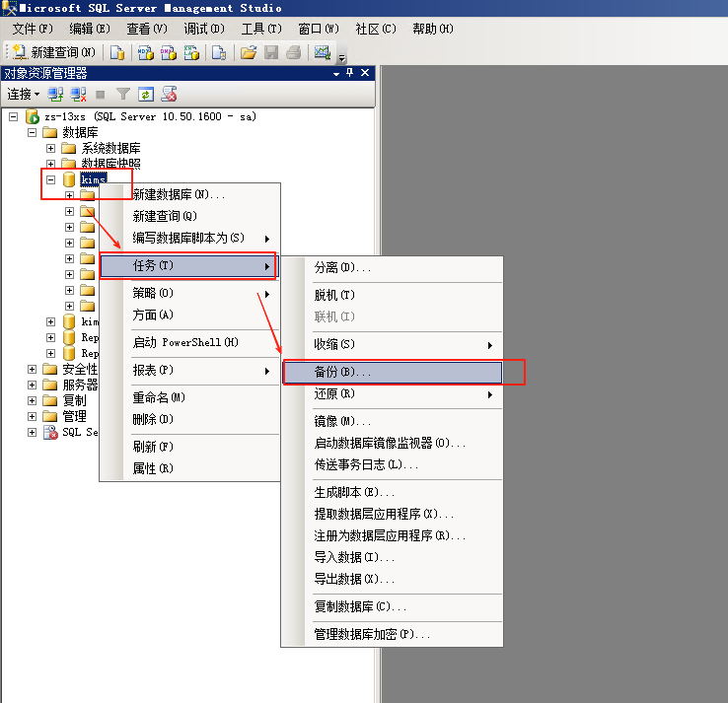728x703 pixels.
Task: Open the 社区(C) menu
Action: [x=376, y=29]
